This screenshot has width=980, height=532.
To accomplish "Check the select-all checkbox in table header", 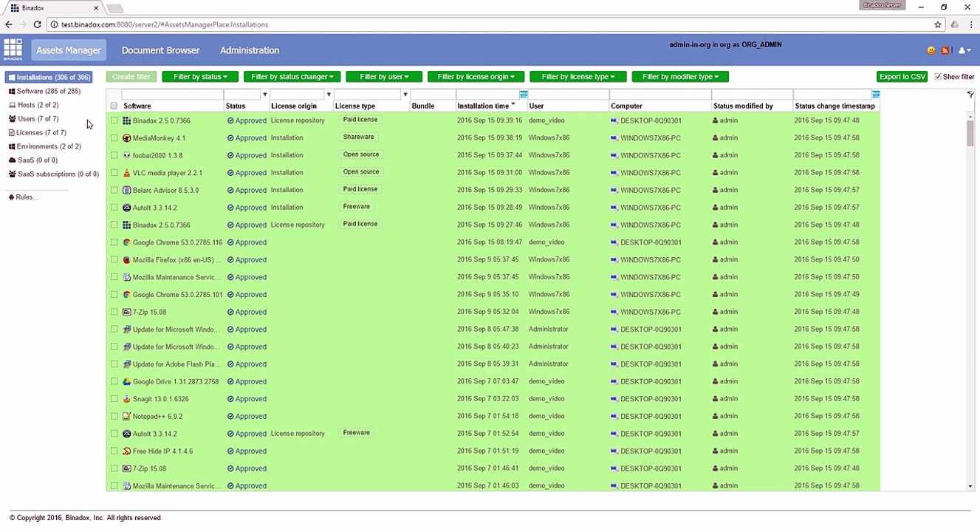I will point(114,106).
